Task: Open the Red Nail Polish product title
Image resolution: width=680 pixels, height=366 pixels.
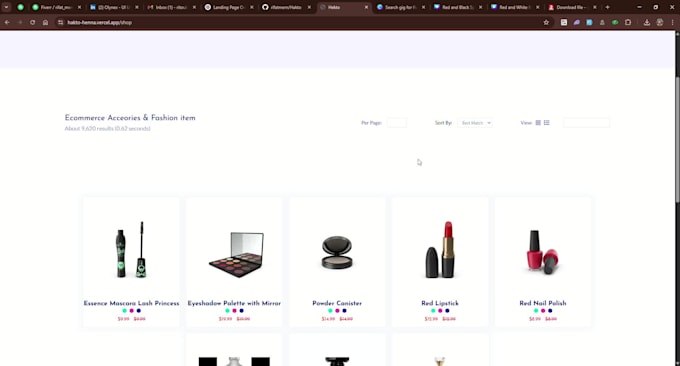Action: click(543, 303)
